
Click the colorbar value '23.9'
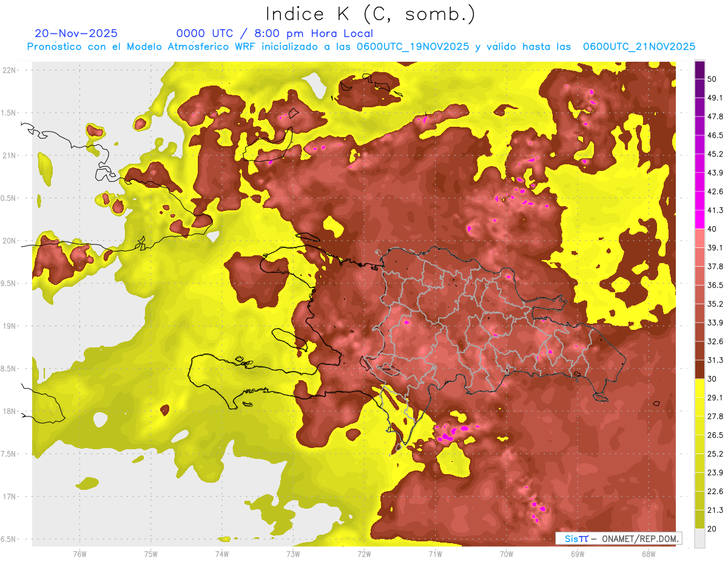click(715, 473)
